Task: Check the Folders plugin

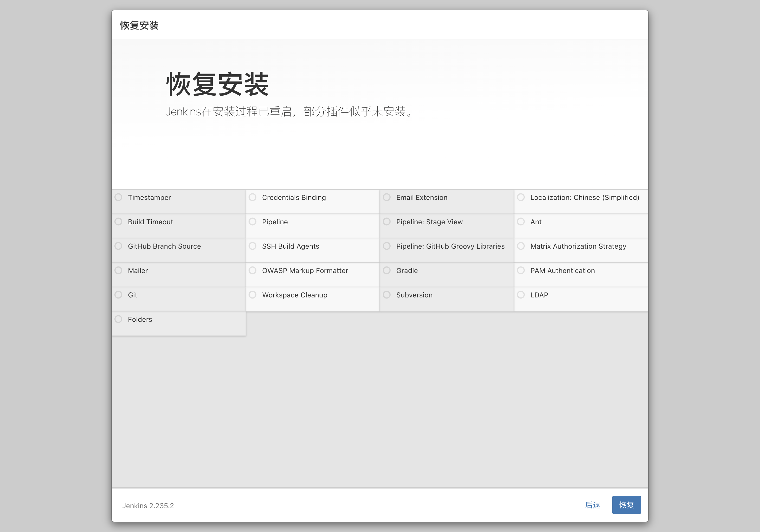Action: coord(118,319)
